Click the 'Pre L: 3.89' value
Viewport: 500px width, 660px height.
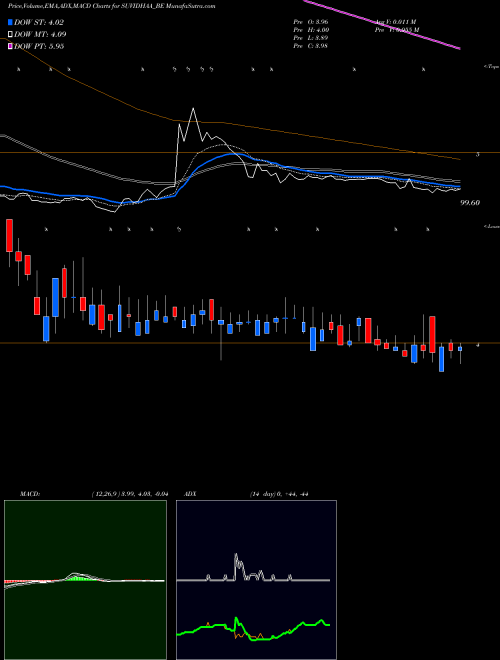point(311,38)
